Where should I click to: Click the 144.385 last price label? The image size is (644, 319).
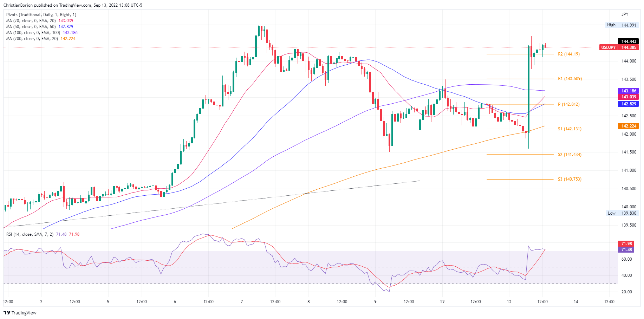click(629, 47)
